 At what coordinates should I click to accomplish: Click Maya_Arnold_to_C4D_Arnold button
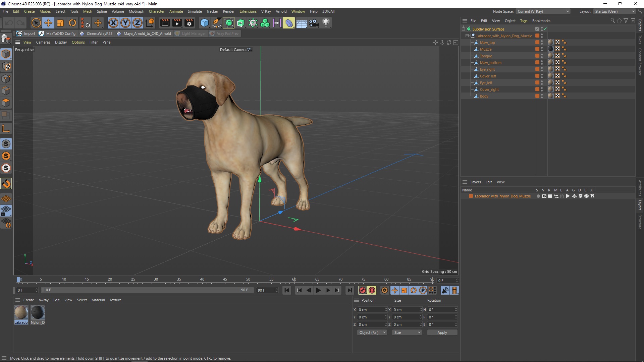tap(144, 34)
